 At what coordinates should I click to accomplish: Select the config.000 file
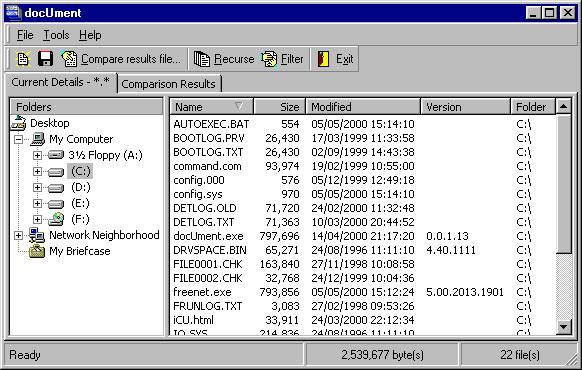(199, 180)
